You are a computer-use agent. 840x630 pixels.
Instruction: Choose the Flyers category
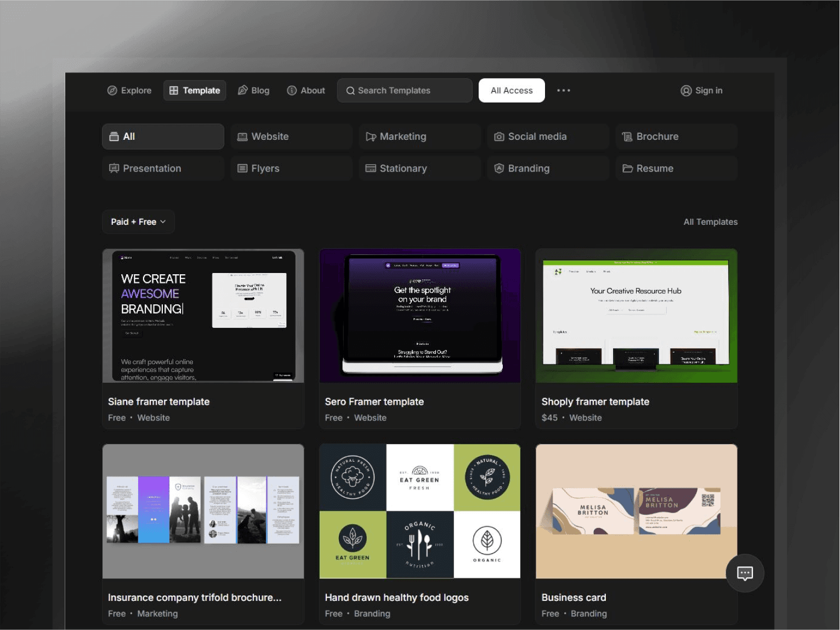(x=291, y=168)
